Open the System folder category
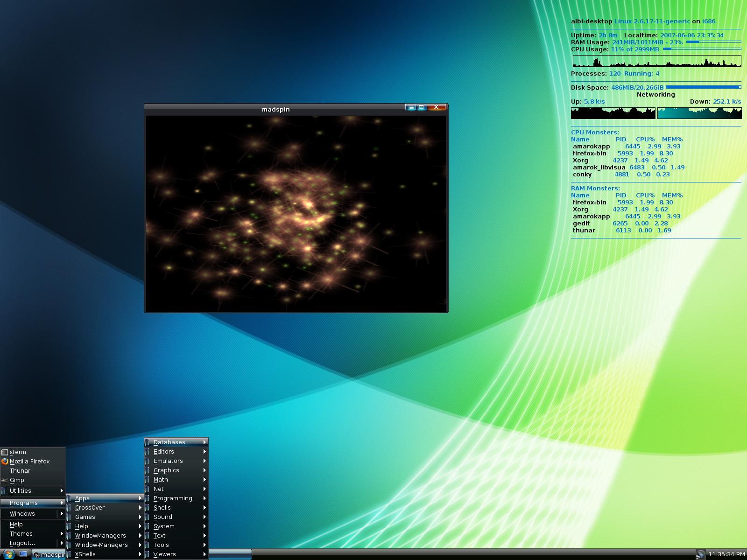This screenshot has width=747, height=560. (x=176, y=526)
